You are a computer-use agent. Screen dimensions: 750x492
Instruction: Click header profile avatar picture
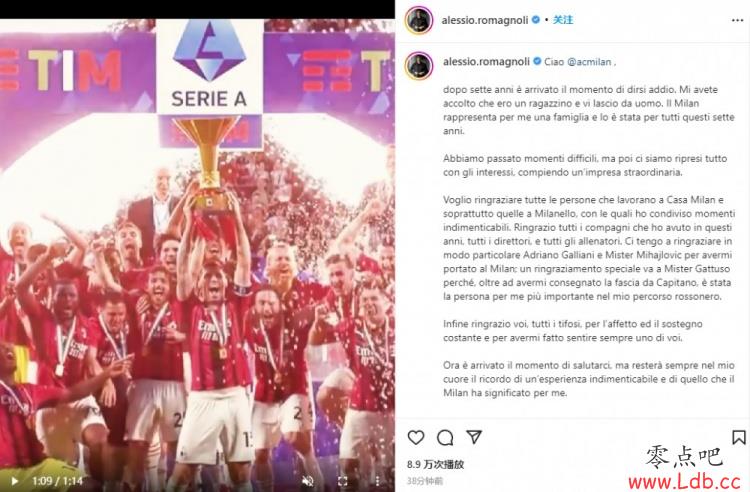click(419, 20)
